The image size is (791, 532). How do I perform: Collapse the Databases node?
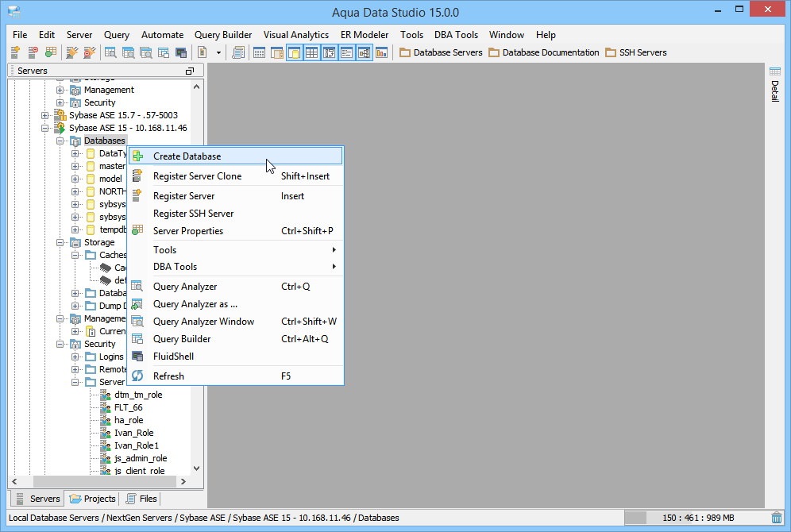click(60, 141)
